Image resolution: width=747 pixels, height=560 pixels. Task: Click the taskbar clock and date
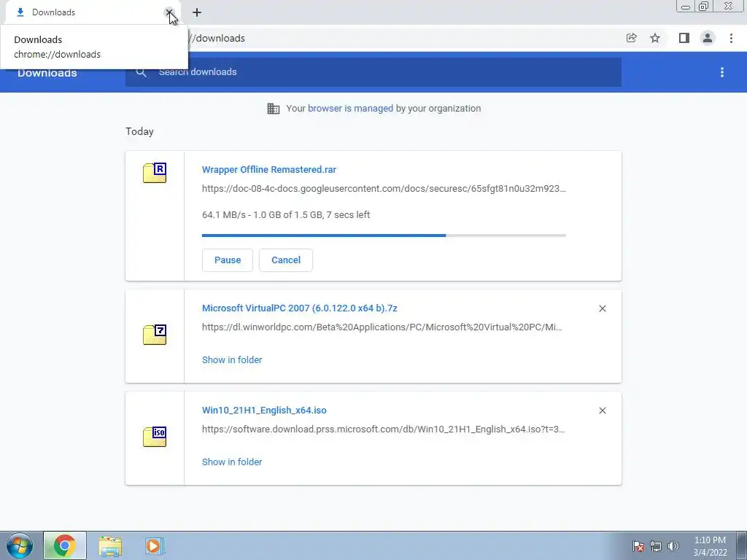[710, 546]
